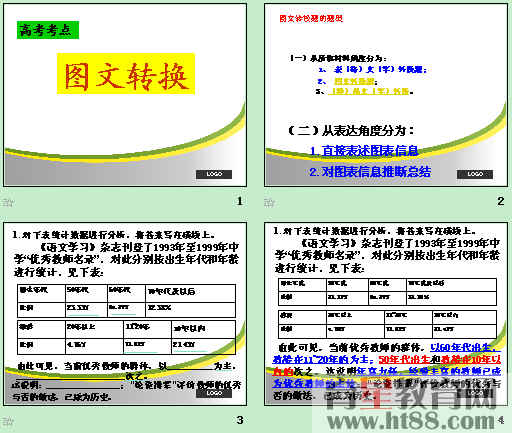Select slide number 1 label

coord(239,201)
